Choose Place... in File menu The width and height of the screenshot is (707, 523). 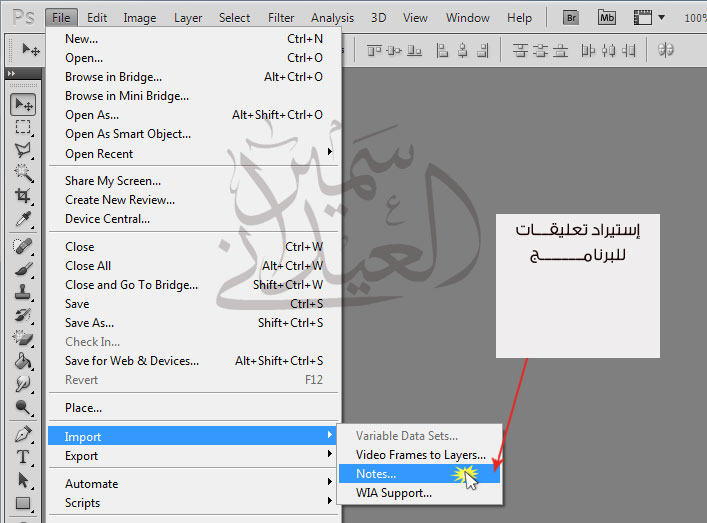[193, 408]
